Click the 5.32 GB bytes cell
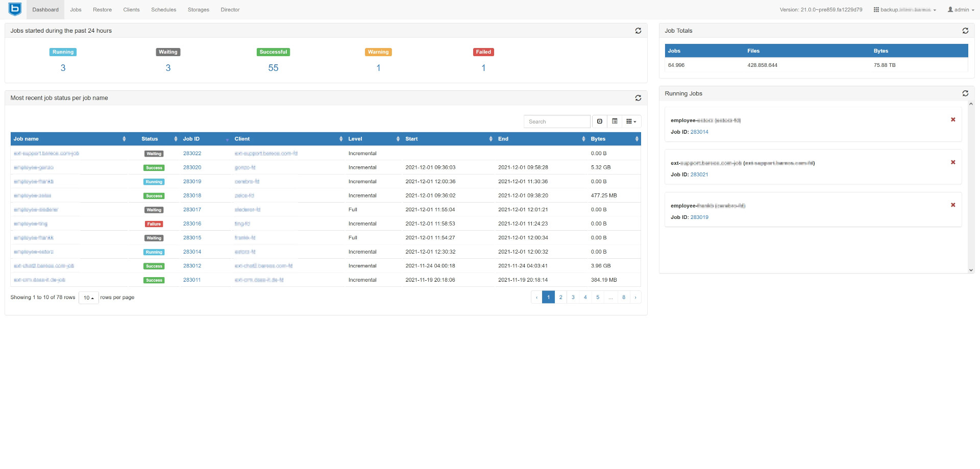The image size is (980, 469). [601, 167]
